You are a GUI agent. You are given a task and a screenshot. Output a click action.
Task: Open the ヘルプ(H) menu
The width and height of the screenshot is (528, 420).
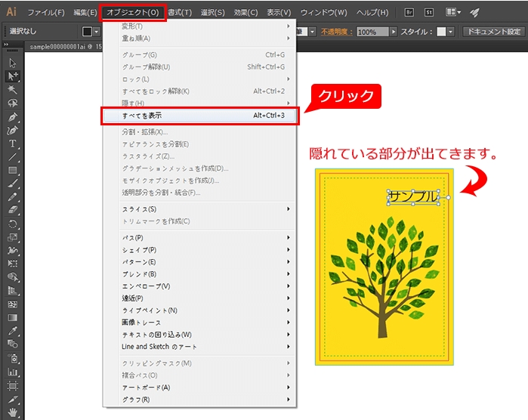(372, 12)
